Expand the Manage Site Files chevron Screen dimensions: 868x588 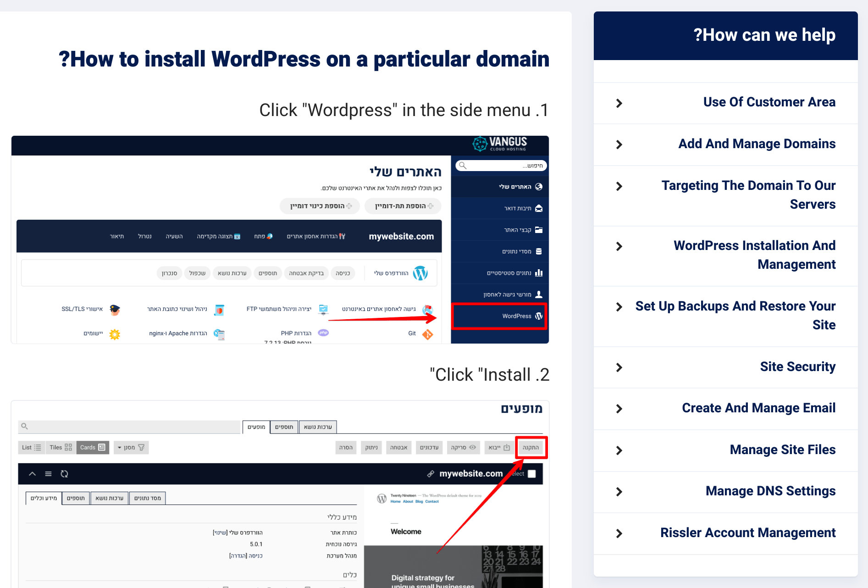tap(619, 450)
